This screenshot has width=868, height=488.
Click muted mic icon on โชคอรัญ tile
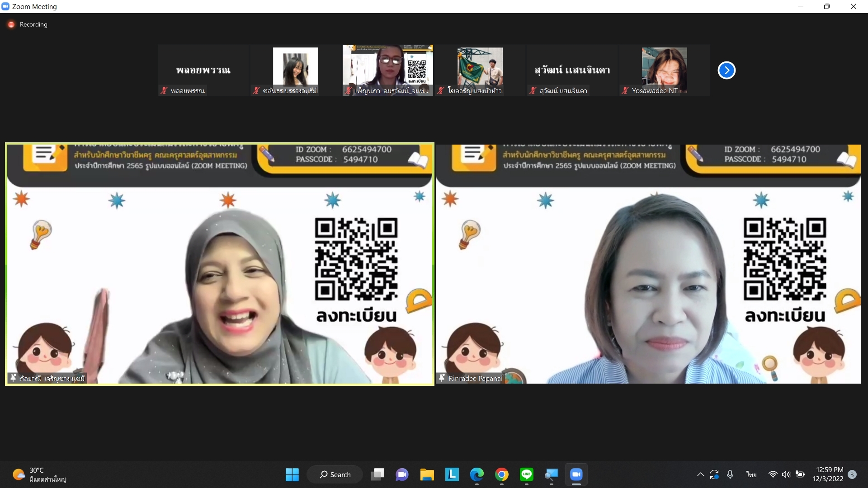pos(441,90)
